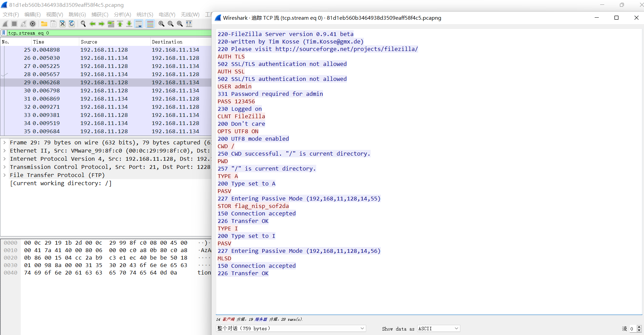Sort by the Time column header
Screen dimensions: 644x335
(x=55, y=42)
